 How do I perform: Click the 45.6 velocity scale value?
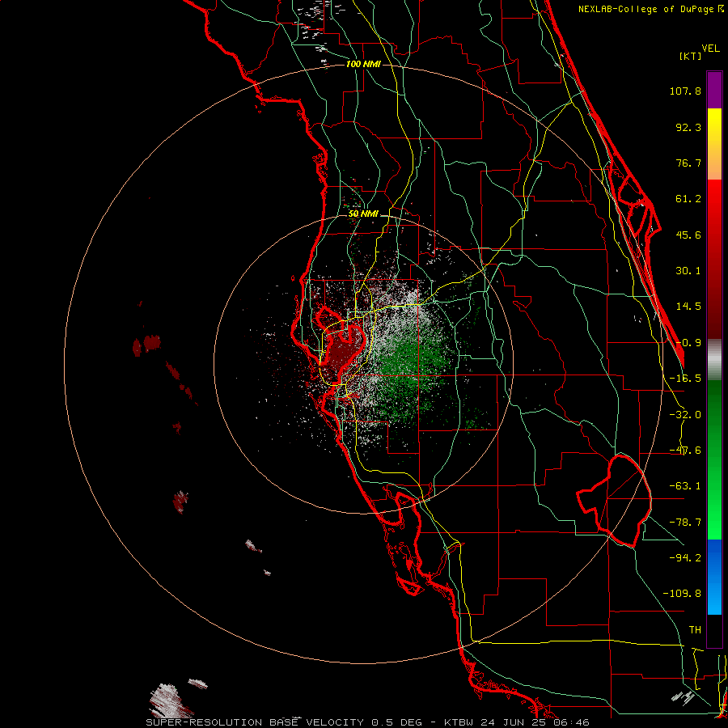688,235
